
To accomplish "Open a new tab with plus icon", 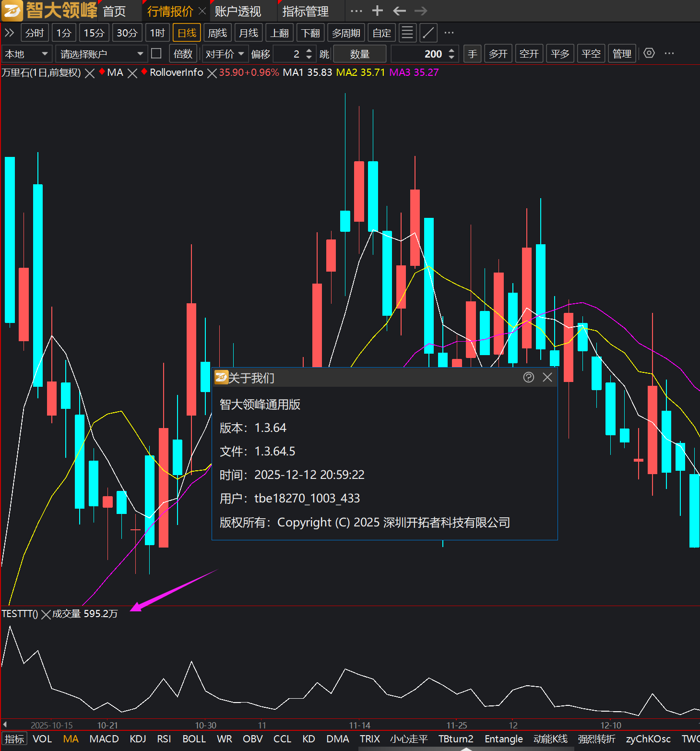I will (378, 11).
